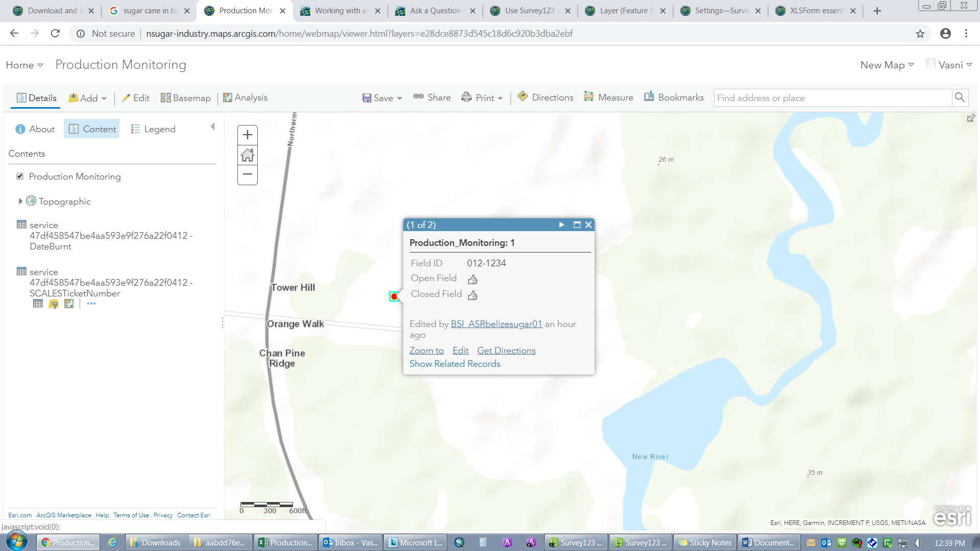Zoom out on the map
Image resolution: width=980 pixels, height=551 pixels.
pos(248,174)
